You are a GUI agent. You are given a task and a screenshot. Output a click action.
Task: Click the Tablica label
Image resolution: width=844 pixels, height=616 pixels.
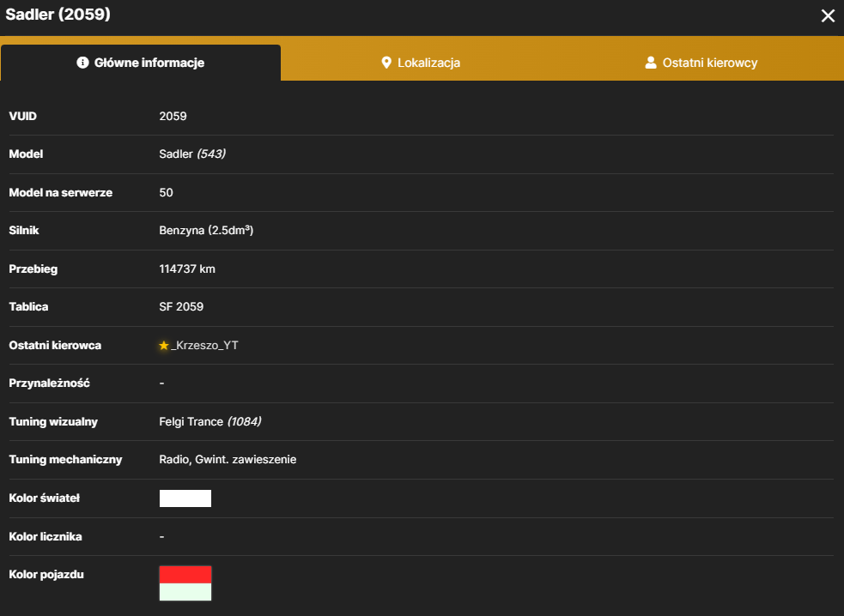point(28,306)
